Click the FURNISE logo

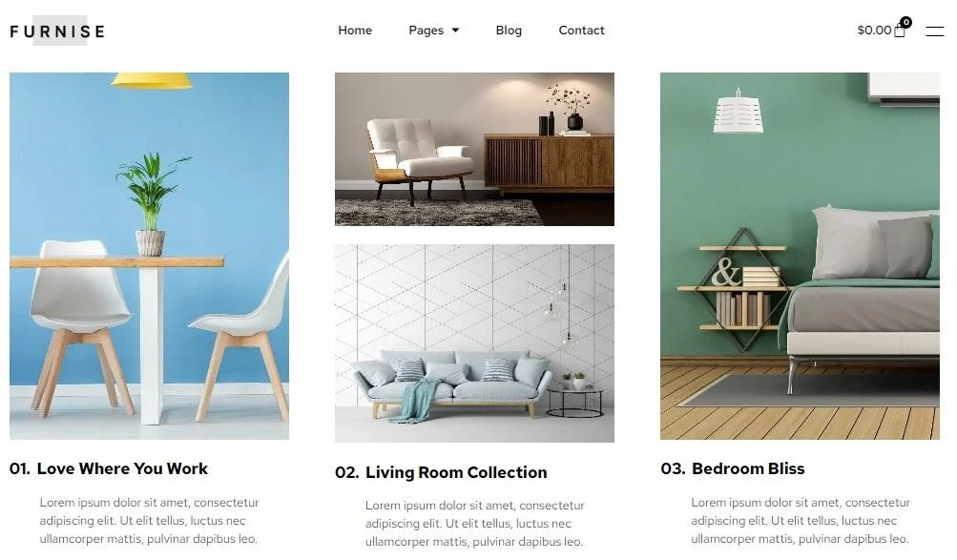[x=57, y=31]
